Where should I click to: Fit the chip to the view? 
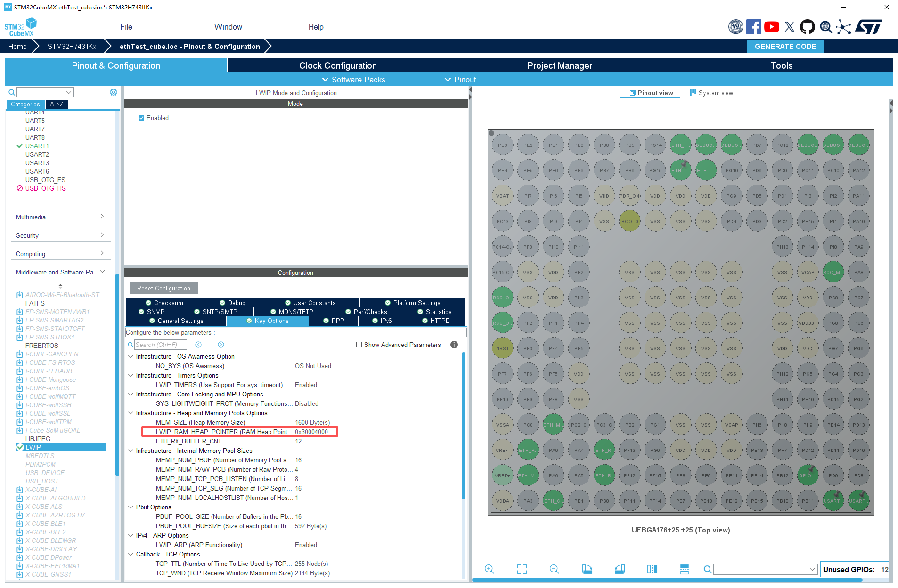click(522, 569)
